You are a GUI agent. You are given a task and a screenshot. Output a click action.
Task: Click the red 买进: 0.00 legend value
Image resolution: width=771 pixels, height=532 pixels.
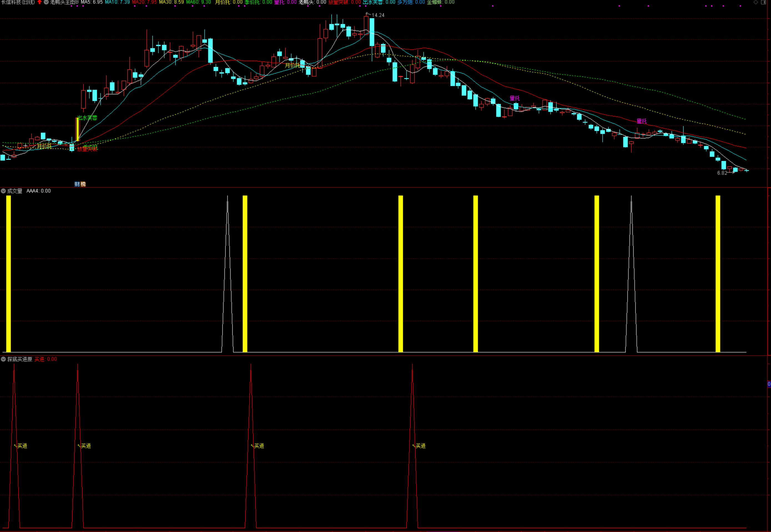(46, 359)
